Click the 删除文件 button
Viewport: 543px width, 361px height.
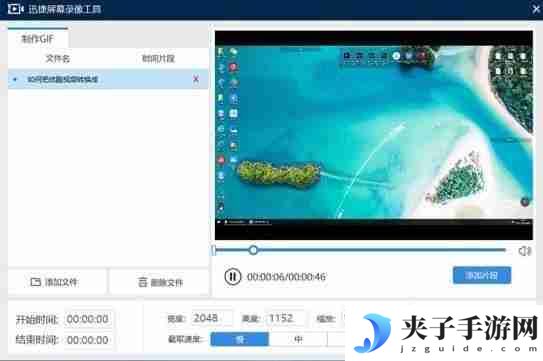pyautogui.click(x=160, y=282)
